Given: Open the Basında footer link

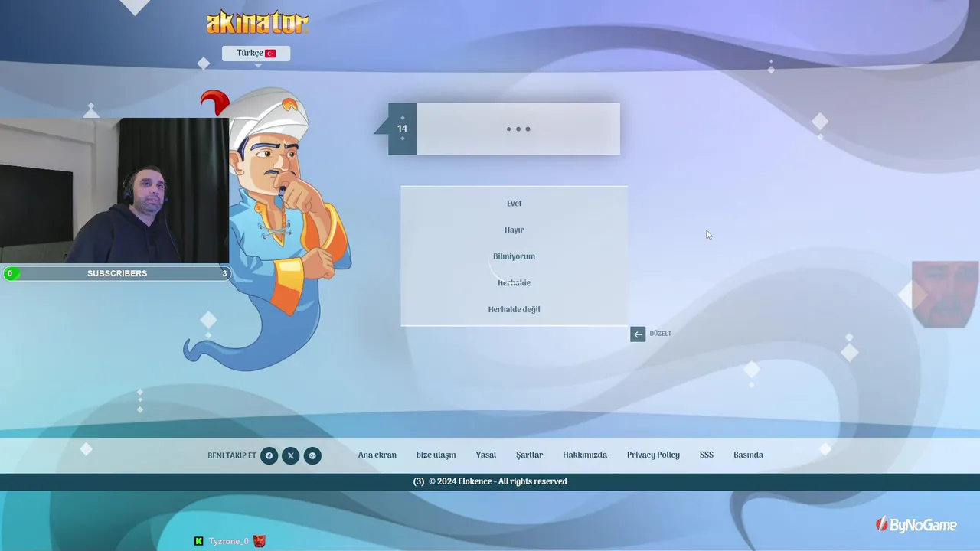Looking at the screenshot, I should tap(748, 455).
